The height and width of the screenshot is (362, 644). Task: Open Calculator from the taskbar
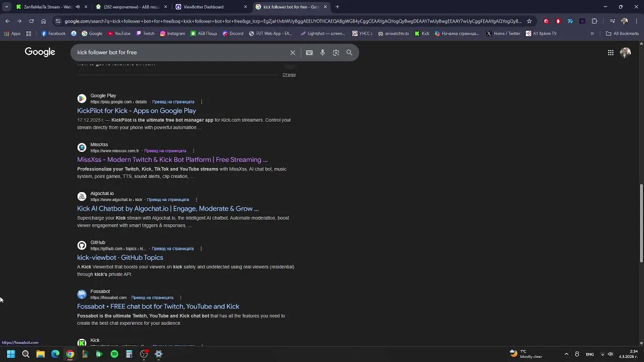click(129, 354)
